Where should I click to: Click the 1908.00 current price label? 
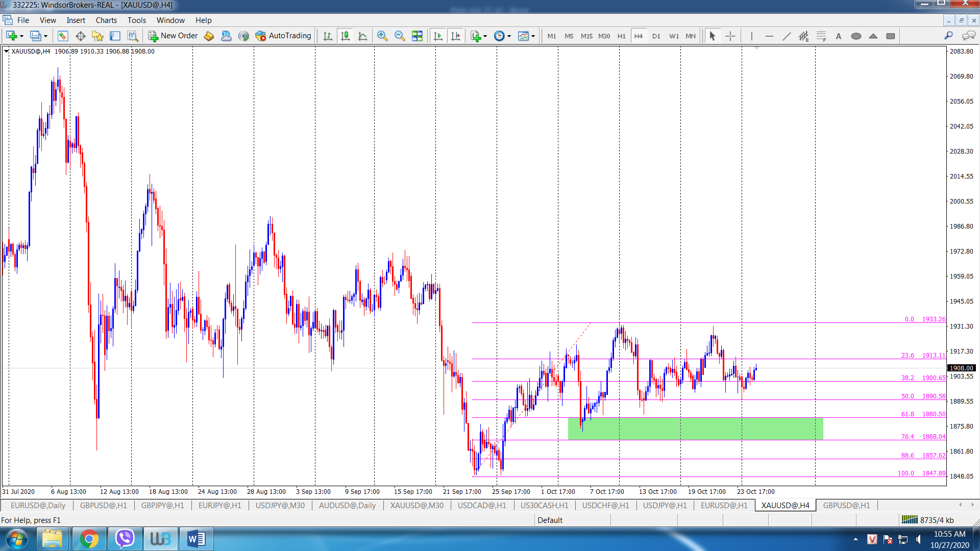tap(962, 368)
